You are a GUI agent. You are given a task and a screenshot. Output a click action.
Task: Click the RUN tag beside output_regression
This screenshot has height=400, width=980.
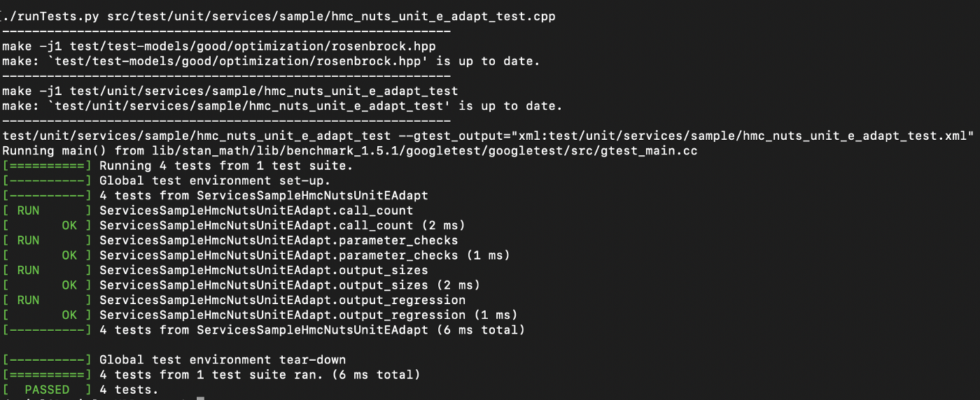(28, 300)
